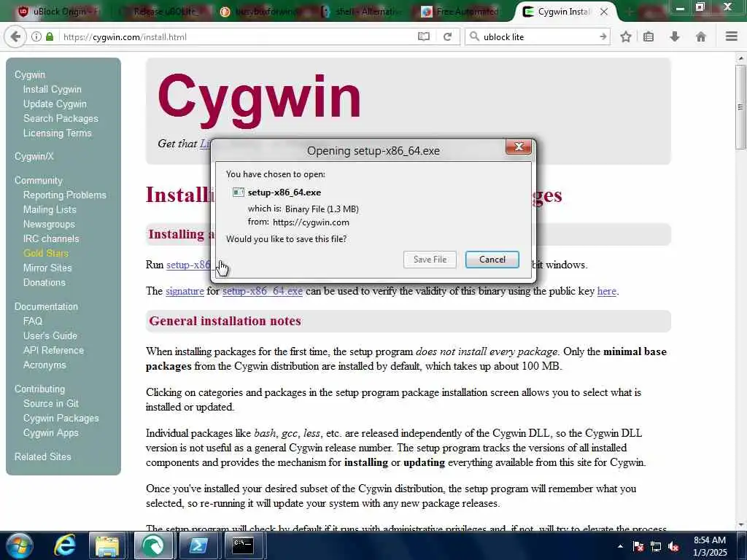
Task: Click Save File button
Action: pyautogui.click(x=430, y=260)
